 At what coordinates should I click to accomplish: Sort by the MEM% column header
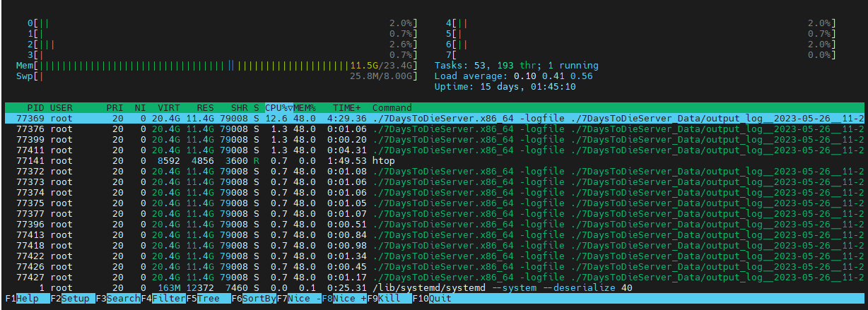(305, 107)
